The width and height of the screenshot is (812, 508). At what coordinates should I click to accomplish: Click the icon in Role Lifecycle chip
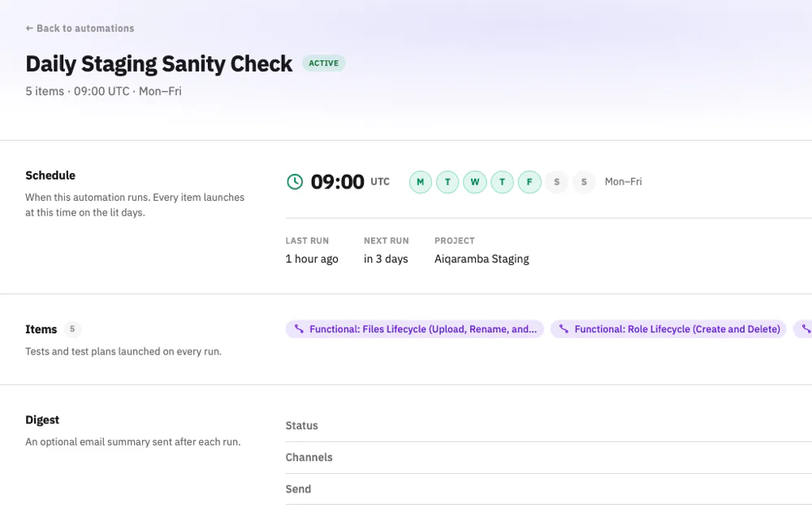tap(564, 328)
